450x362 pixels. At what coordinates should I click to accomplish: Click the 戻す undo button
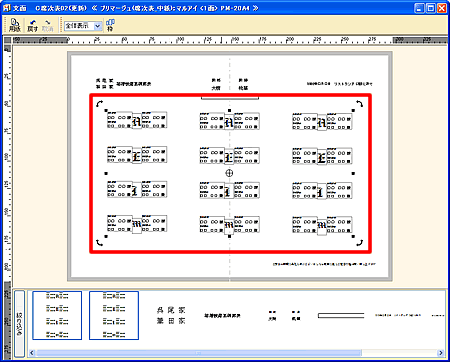pyautogui.click(x=33, y=26)
